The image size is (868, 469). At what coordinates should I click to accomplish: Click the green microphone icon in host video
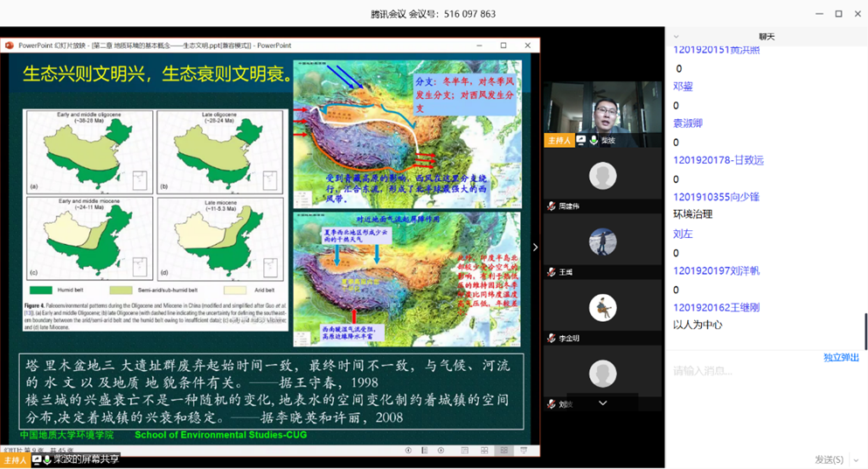594,140
